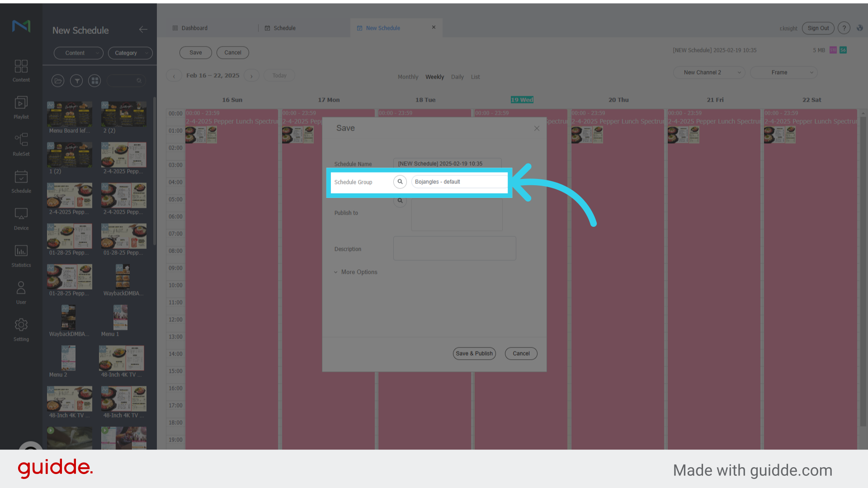Open the New Channel 2 dropdown
This screenshot has width=868, height=488.
pyautogui.click(x=709, y=72)
